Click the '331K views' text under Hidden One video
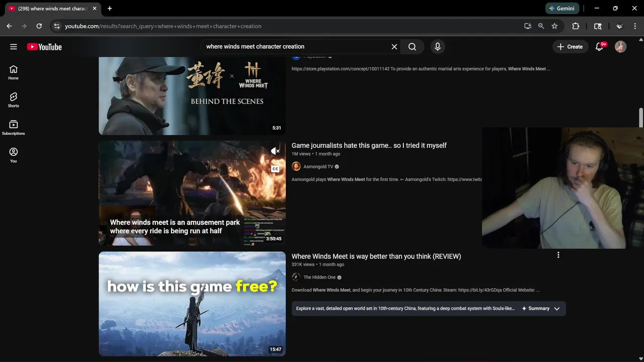 tap(303, 264)
